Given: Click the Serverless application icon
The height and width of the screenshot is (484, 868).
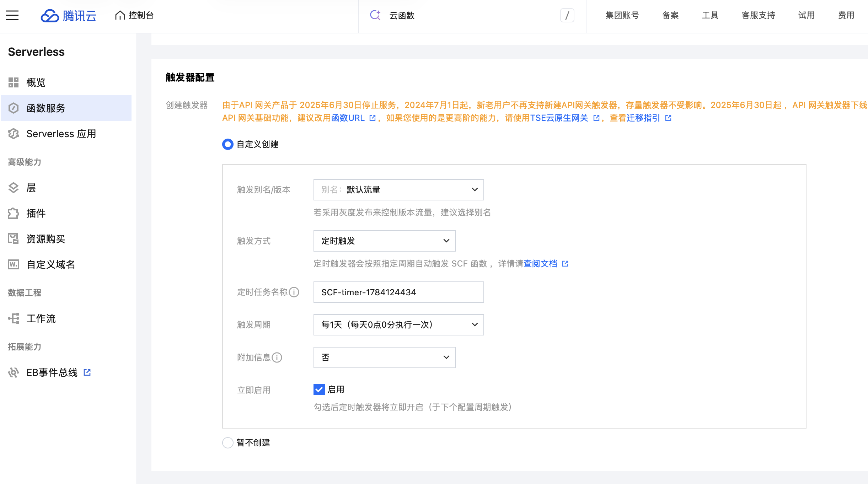Looking at the screenshot, I should pos(14,134).
